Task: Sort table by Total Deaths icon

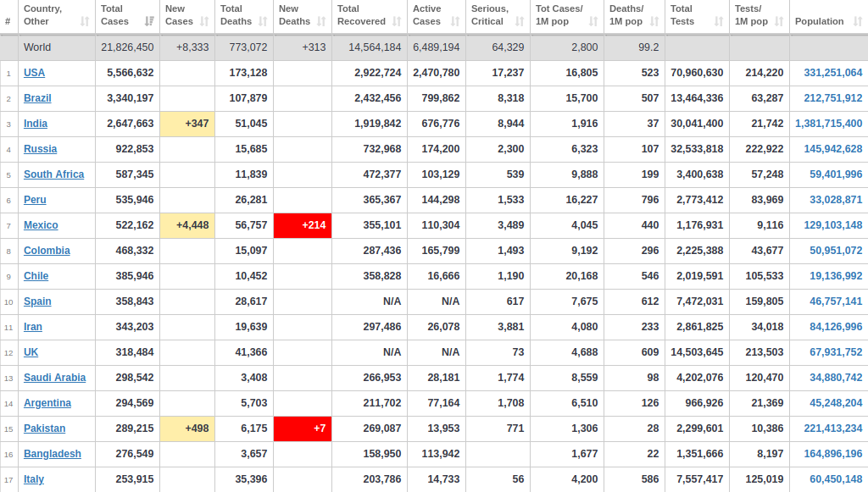Action: pos(263,21)
